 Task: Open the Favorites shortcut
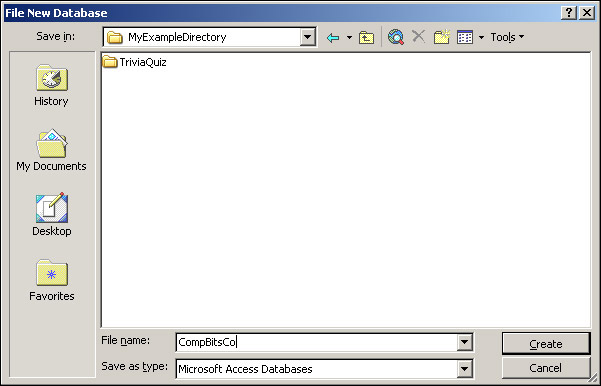point(52,280)
